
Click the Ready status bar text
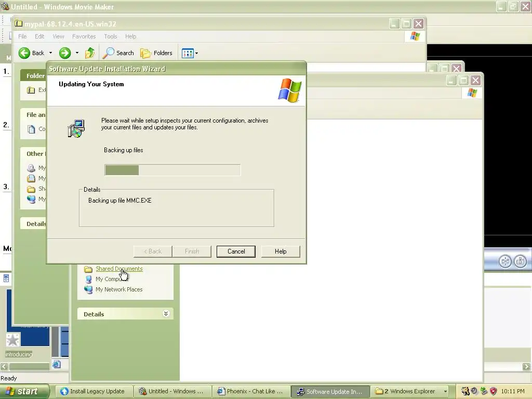(x=9, y=378)
